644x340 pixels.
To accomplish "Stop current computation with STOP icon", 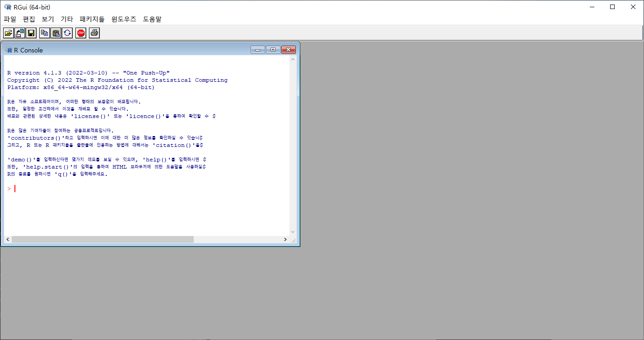I will [x=81, y=33].
